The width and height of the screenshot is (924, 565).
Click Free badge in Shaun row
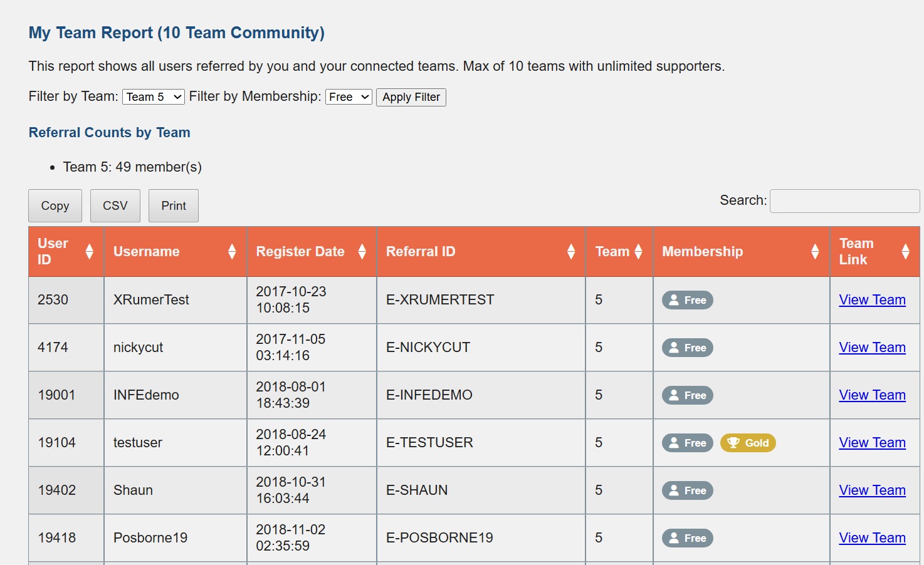[688, 490]
